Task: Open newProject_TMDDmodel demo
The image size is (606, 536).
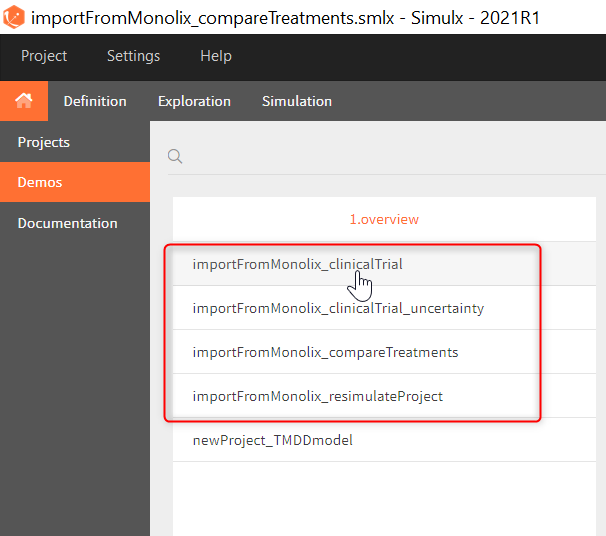Action: [272, 440]
